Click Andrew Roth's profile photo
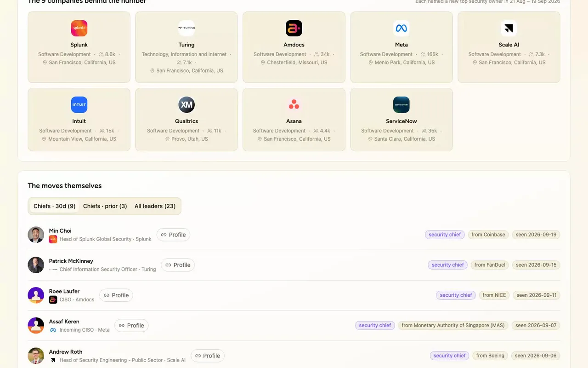 pos(36,356)
